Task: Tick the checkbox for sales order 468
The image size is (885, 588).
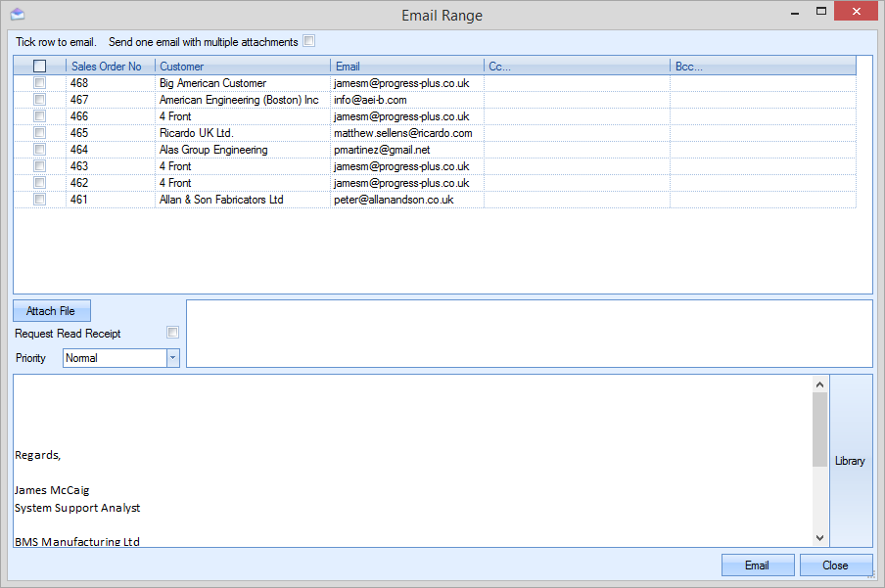Action: coord(40,83)
